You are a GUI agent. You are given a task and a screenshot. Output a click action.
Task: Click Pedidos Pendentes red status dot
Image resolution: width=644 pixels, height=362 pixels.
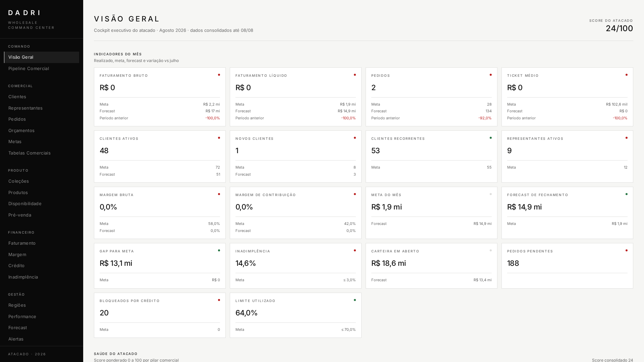(x=627, y=250)
